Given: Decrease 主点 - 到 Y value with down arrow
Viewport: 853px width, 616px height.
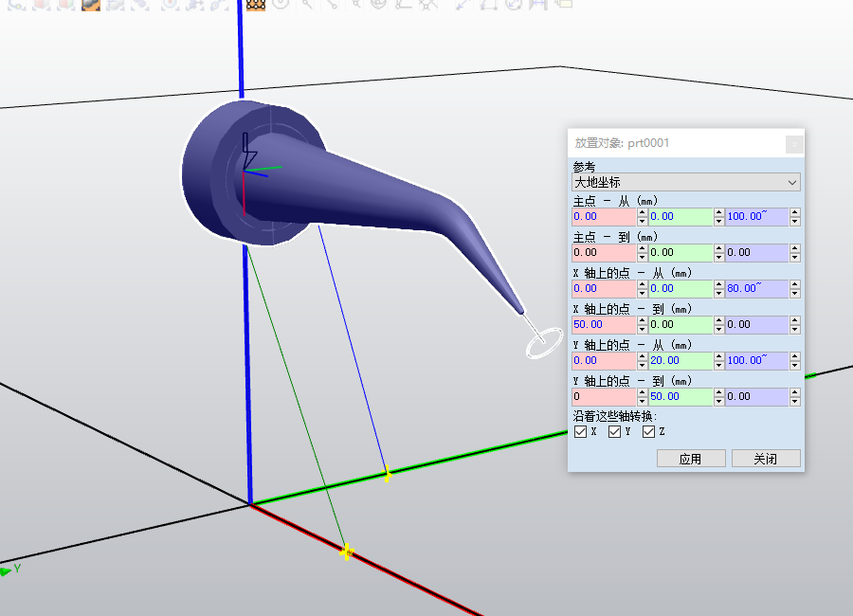Looking at the screenshot, I should pos(719,257).
